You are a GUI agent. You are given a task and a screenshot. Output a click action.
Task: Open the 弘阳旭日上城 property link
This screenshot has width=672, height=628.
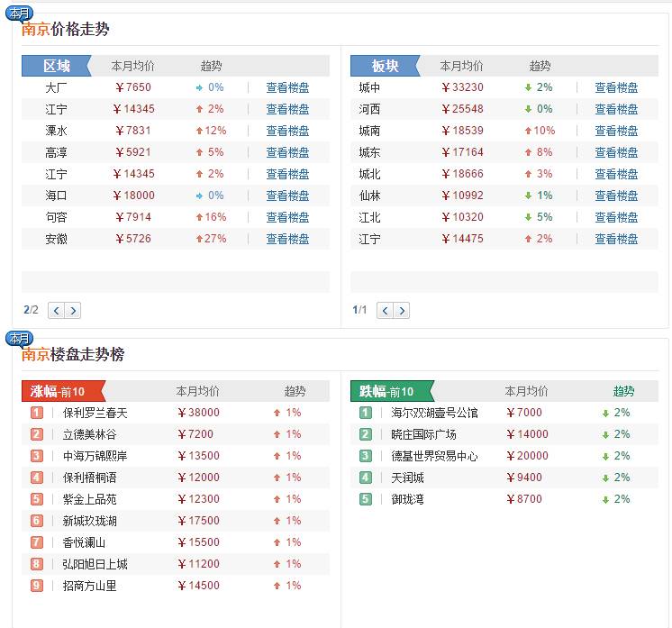(x=95, y=564)
